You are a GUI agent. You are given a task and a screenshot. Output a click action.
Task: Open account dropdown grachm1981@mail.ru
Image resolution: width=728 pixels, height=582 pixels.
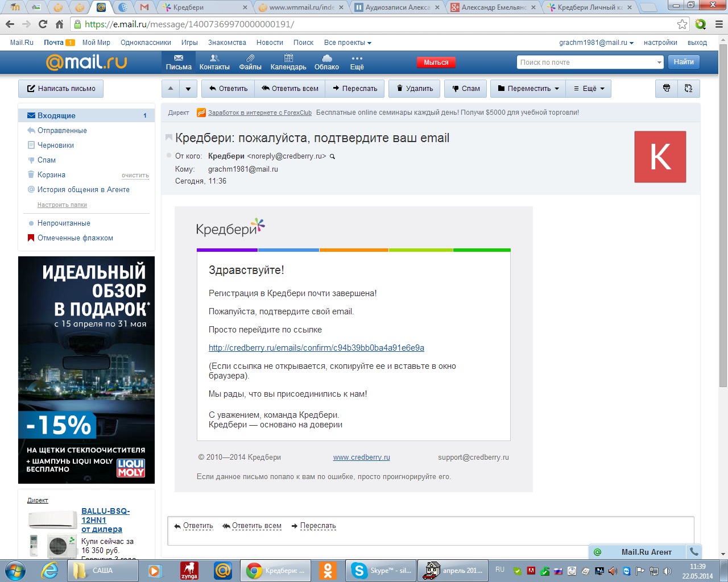(596, 43)
